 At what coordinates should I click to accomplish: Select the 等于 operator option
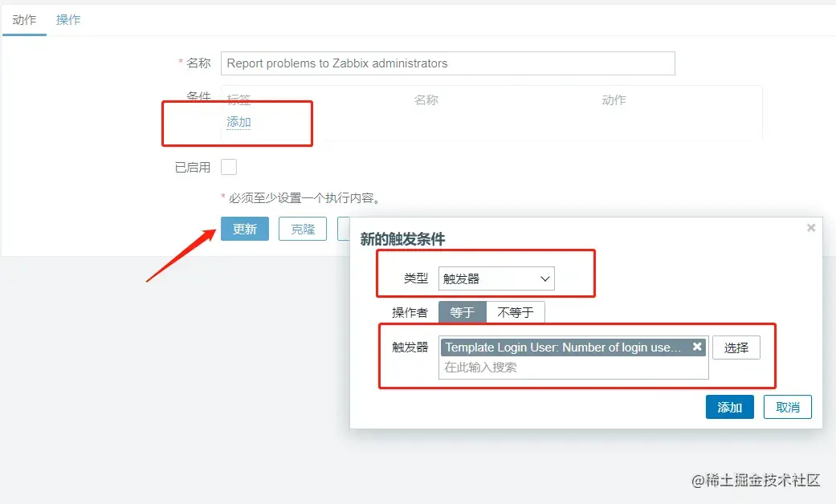coord(463,312)
